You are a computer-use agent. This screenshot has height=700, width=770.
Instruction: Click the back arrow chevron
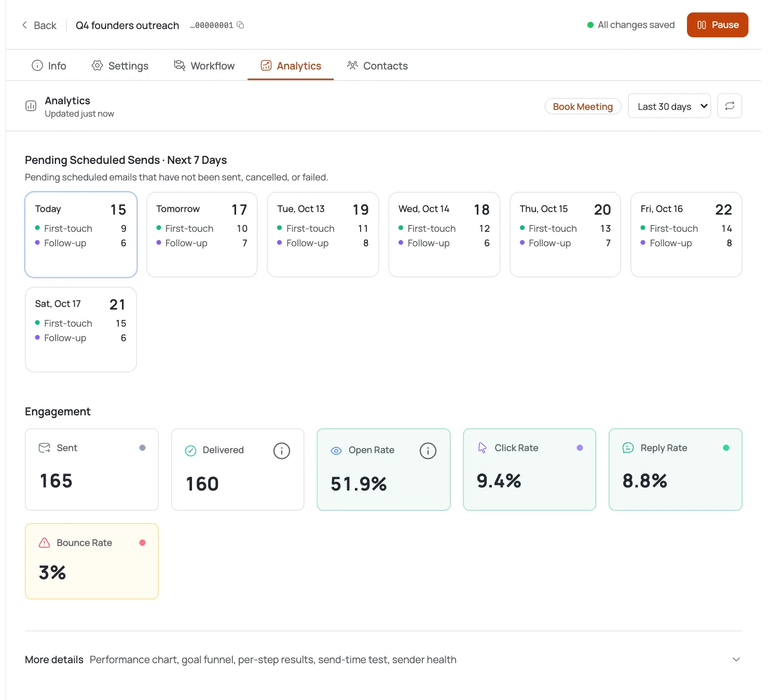pyautogui.click(x=24, y=25)
